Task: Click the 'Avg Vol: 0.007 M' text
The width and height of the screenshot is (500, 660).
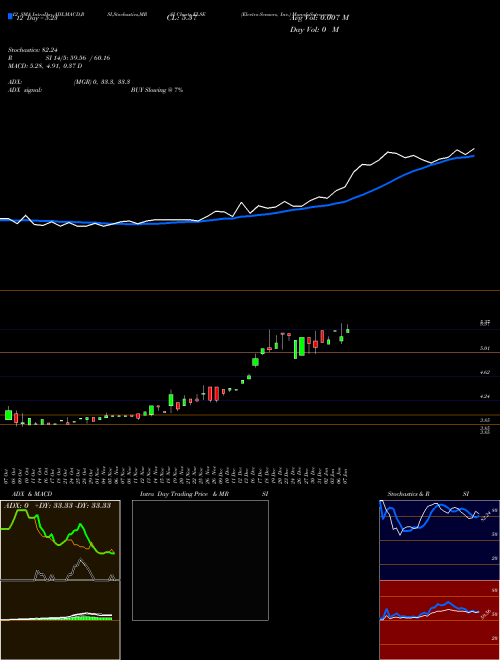Action: (319, 18)
